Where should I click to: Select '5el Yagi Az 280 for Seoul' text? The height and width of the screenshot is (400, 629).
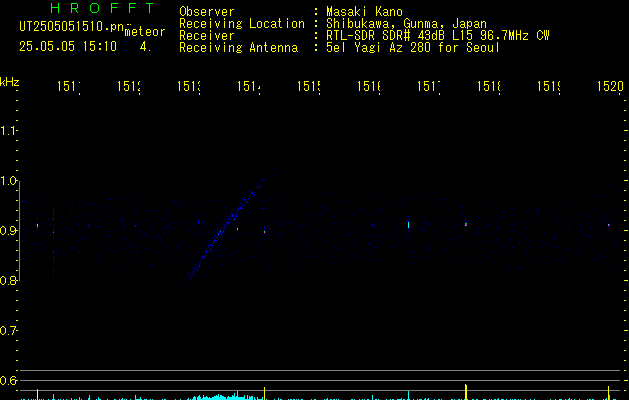pyautogui.click(x=413, y=48)
